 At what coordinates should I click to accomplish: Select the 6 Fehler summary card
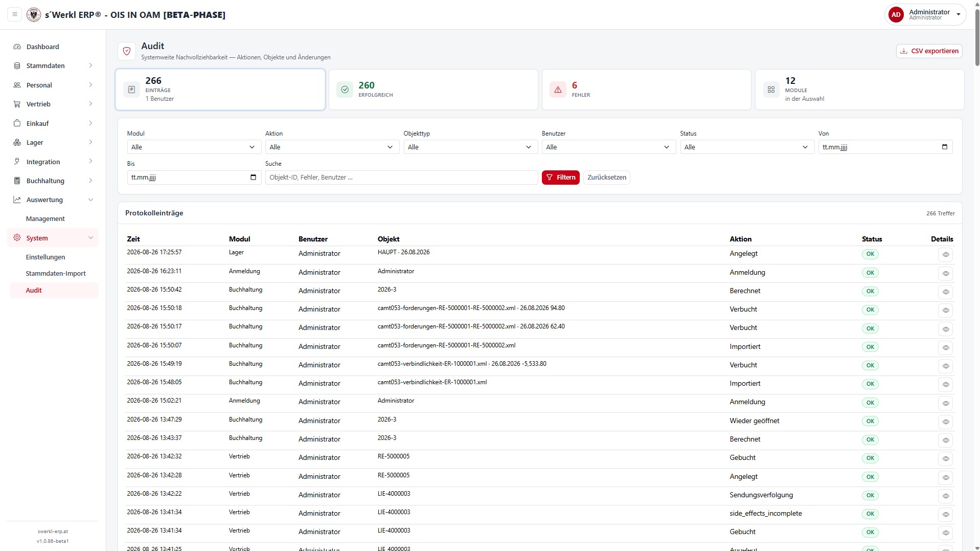646,90
